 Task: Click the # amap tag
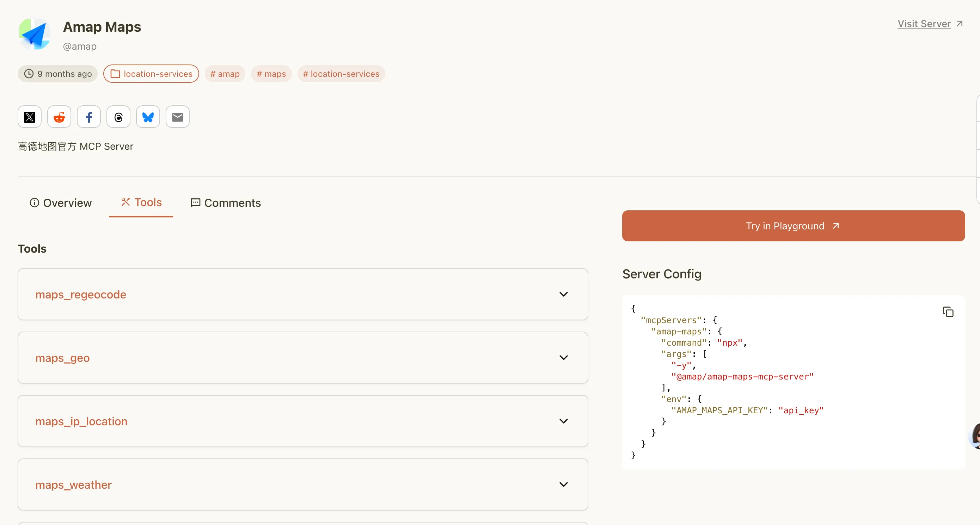click(x=225, y=74)
